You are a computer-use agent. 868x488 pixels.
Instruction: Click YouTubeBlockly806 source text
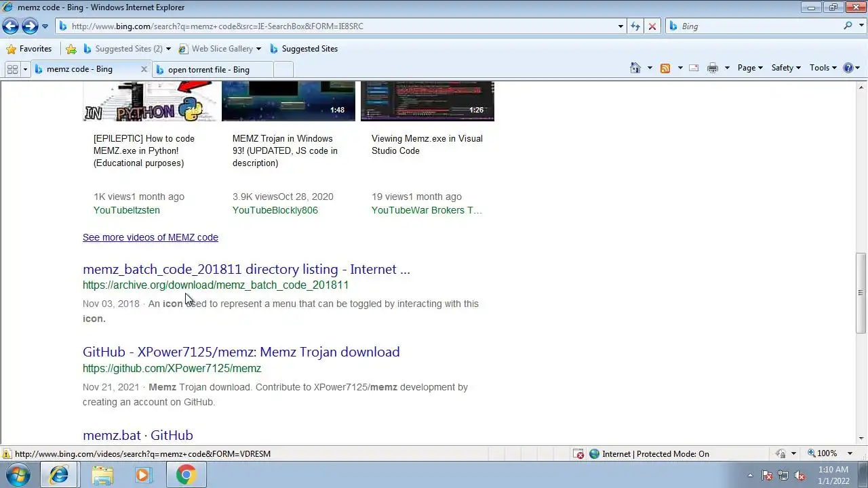click(275, 210)
